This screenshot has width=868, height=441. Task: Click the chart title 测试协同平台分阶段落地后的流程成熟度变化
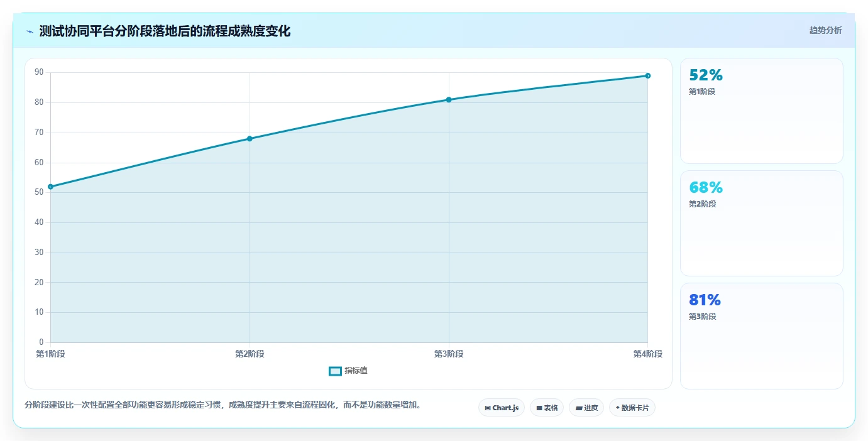tap(165, 31)
